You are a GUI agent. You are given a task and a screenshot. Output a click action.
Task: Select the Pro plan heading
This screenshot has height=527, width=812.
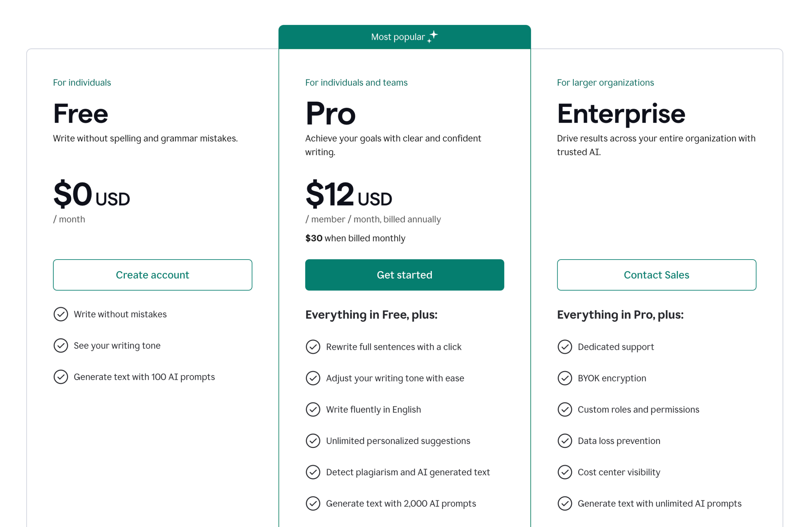(x=330, y=114)
